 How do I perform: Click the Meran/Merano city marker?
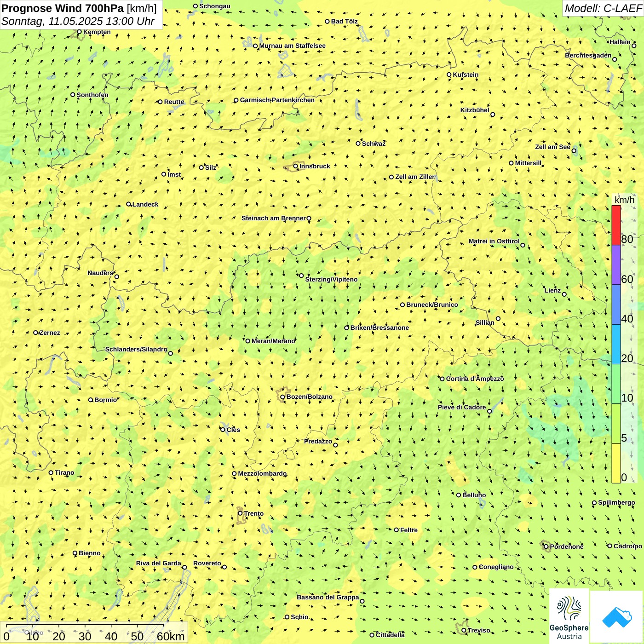247,341
